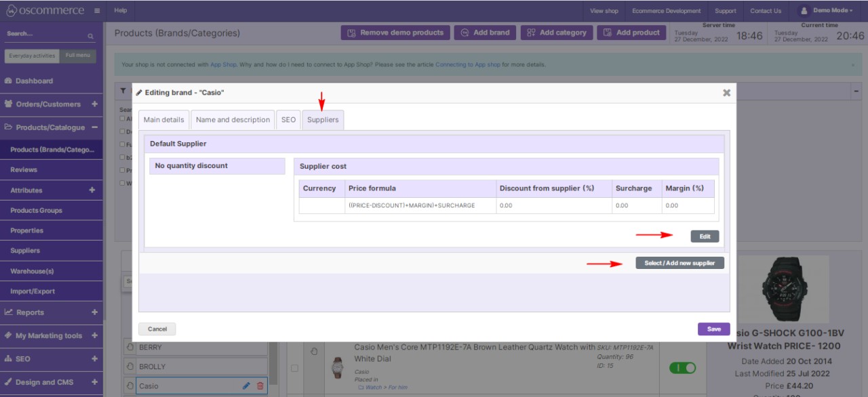Switch to the Name and description tab

click(x=233, y=120)
